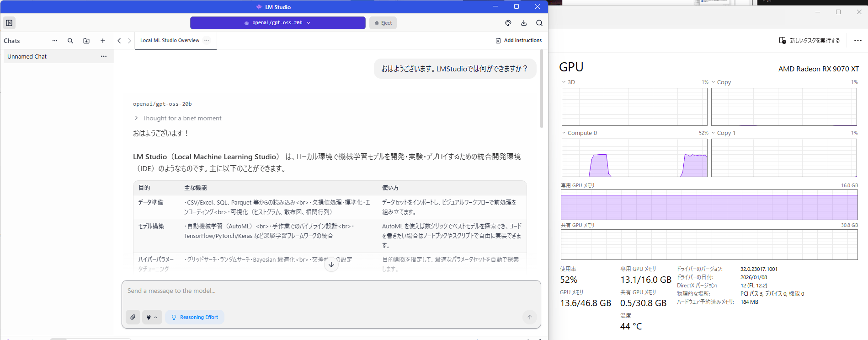The image size is (868, 340).
Task: Toggle the left sidebar panel icon
Action: coord(9,23)
